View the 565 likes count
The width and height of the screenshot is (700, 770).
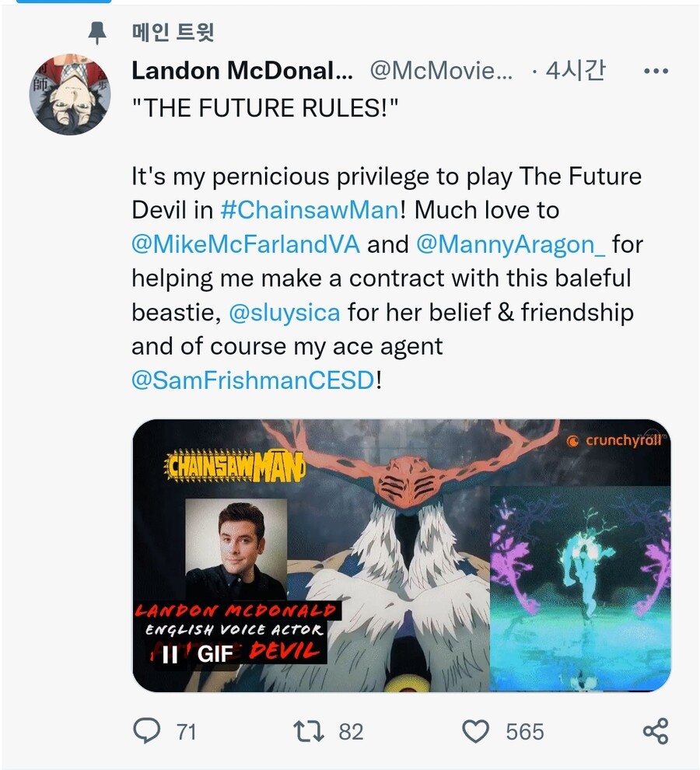click(x=525, y=732)
